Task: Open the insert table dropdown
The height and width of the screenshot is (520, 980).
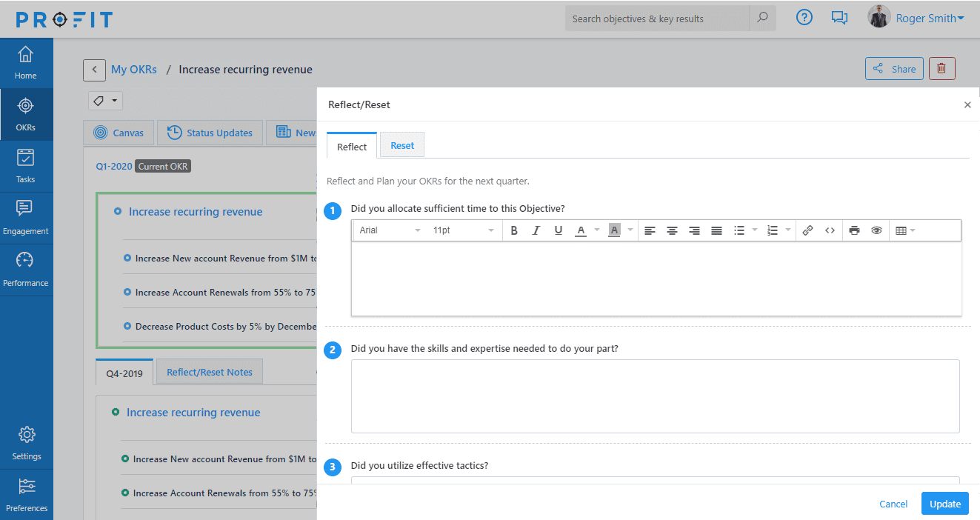Action: [905, 230]
